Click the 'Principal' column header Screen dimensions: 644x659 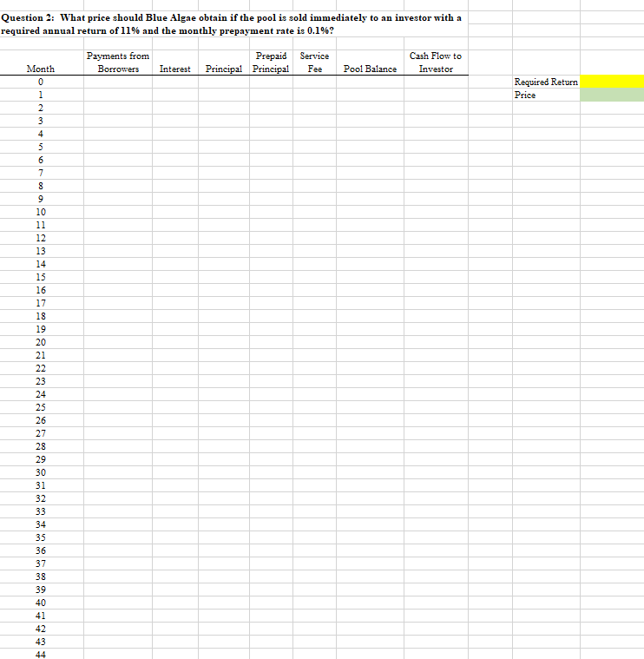(224, 69)
